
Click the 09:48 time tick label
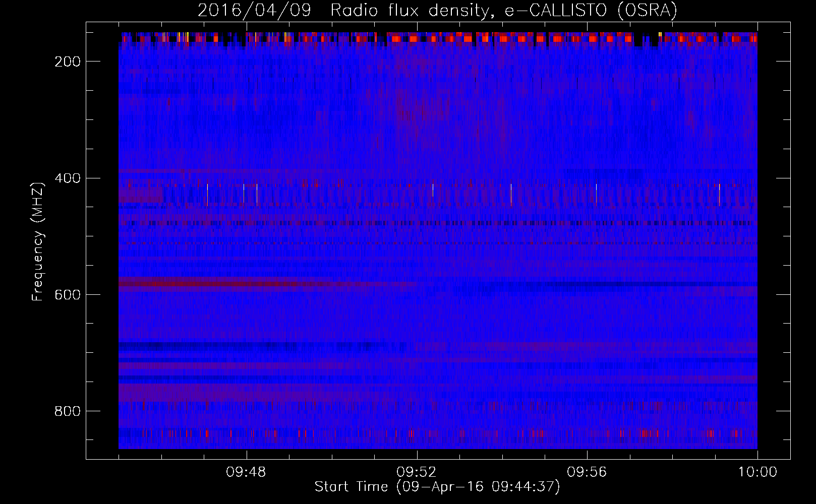click(246, 472)
